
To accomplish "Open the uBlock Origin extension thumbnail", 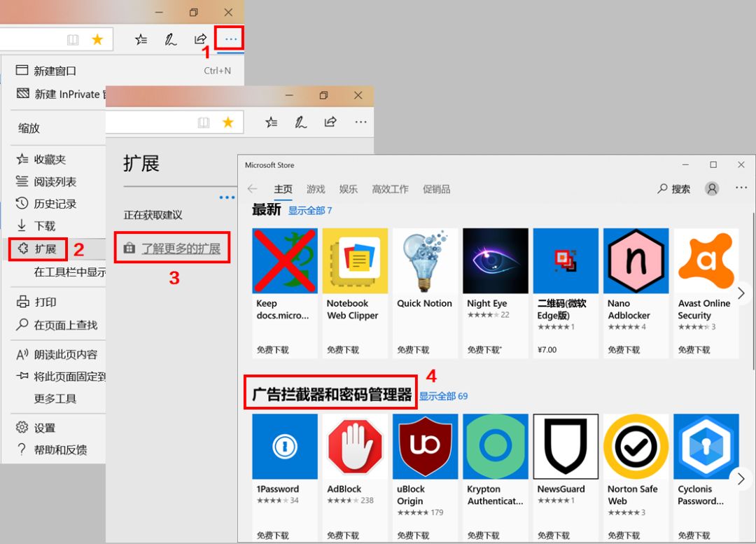I will pos(424,446).
